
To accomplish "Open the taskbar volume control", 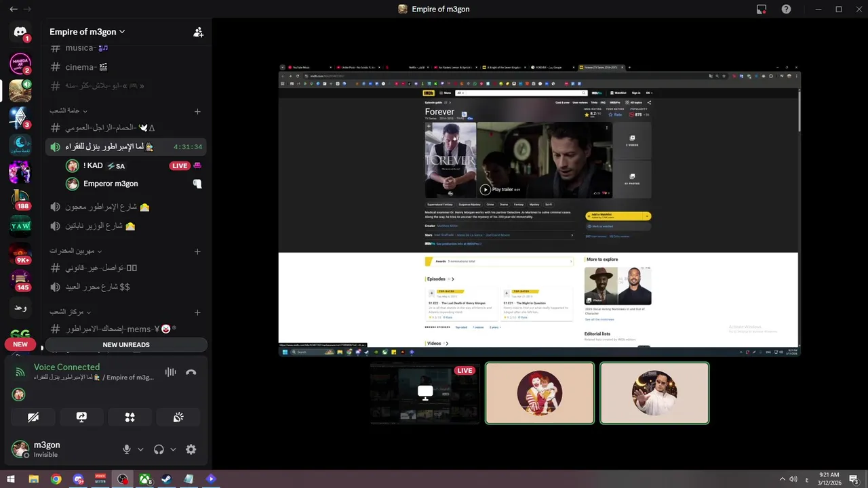I will point(793,479).
